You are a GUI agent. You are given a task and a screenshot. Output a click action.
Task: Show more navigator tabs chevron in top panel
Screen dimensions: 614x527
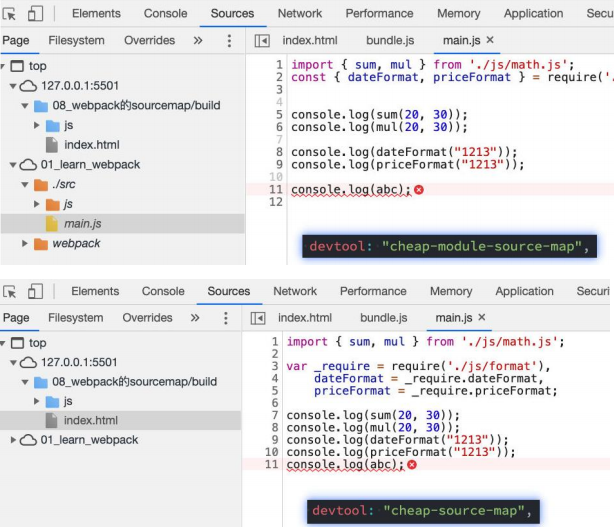point(198,40)
